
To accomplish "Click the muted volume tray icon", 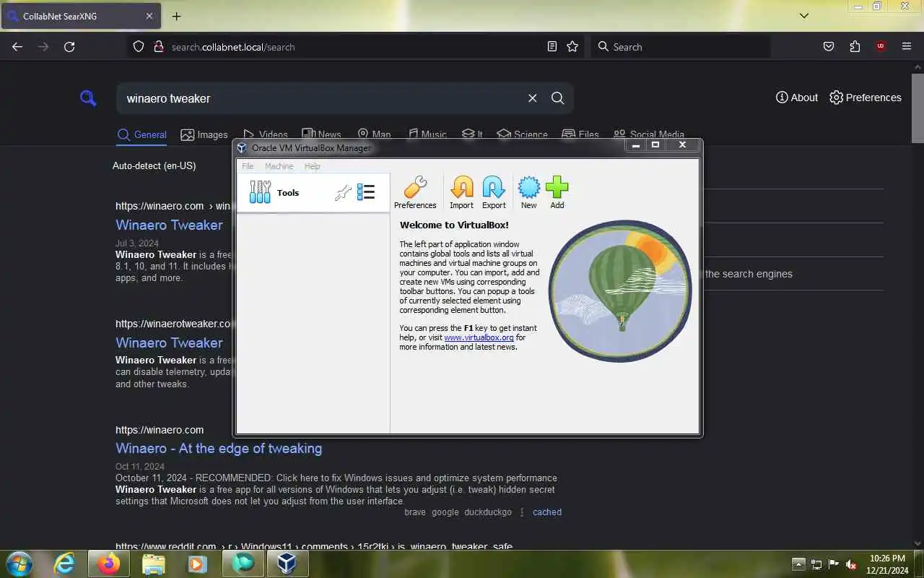I will [x=851, y=564].
